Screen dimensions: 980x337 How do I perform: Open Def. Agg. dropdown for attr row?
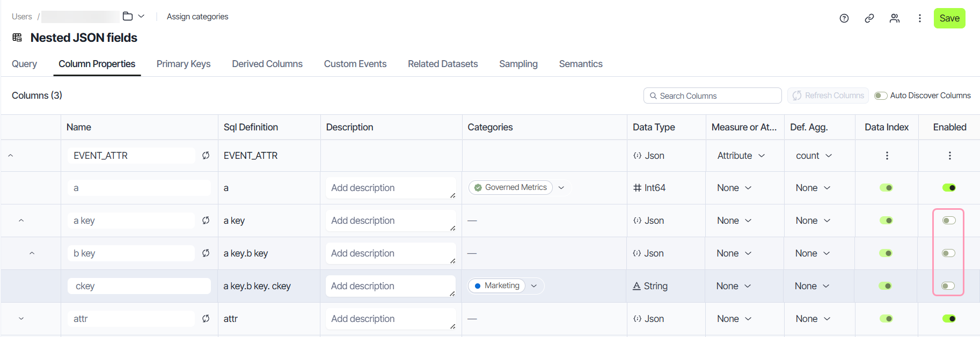click(813, 319)
